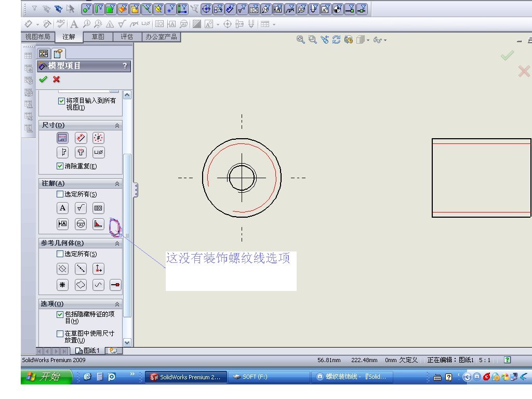Click the green OK checkmark in 模型项目 panel

tap(43, 79)
